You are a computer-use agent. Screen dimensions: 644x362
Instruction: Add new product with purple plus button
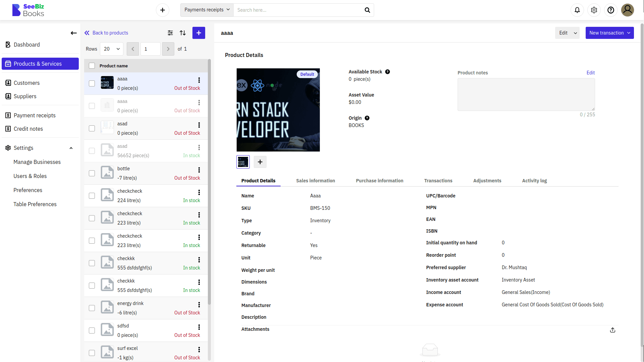tap(199, 33)
